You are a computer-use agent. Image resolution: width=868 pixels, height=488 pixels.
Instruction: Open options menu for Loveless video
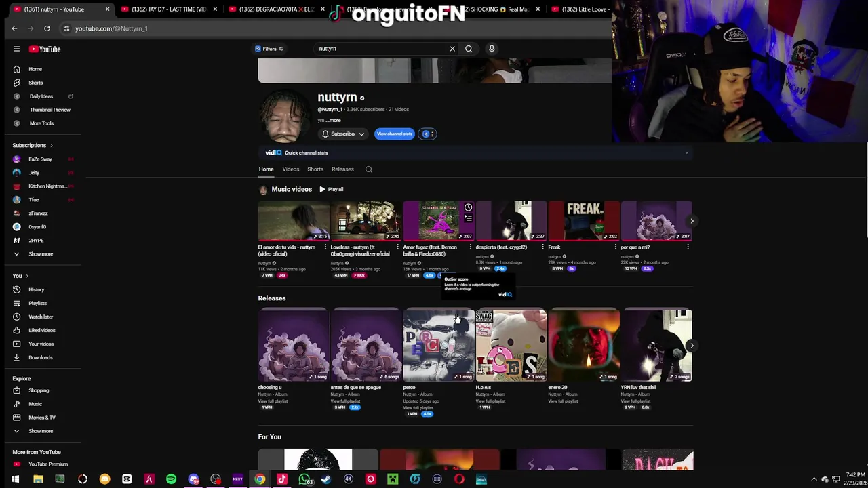click(x=397, y=247)
